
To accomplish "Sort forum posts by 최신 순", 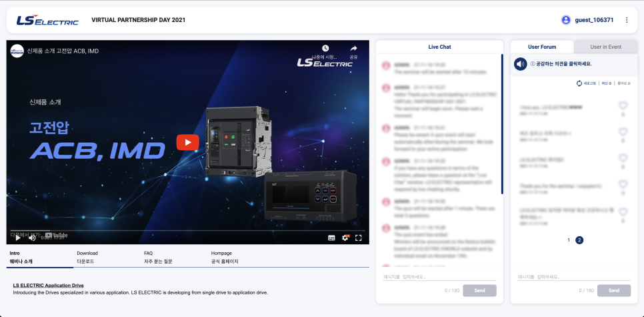I will (607, 83).
